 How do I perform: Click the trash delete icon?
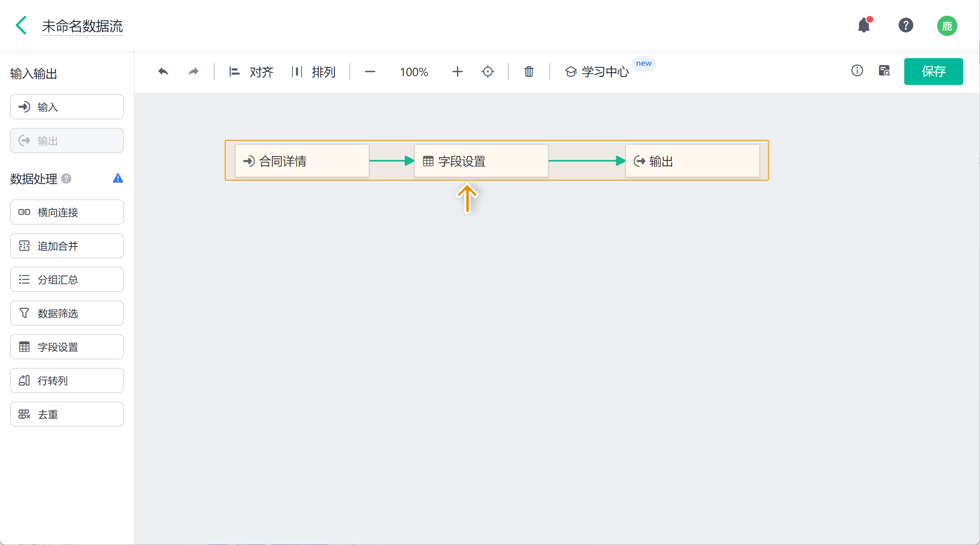(x=529, y=72)
